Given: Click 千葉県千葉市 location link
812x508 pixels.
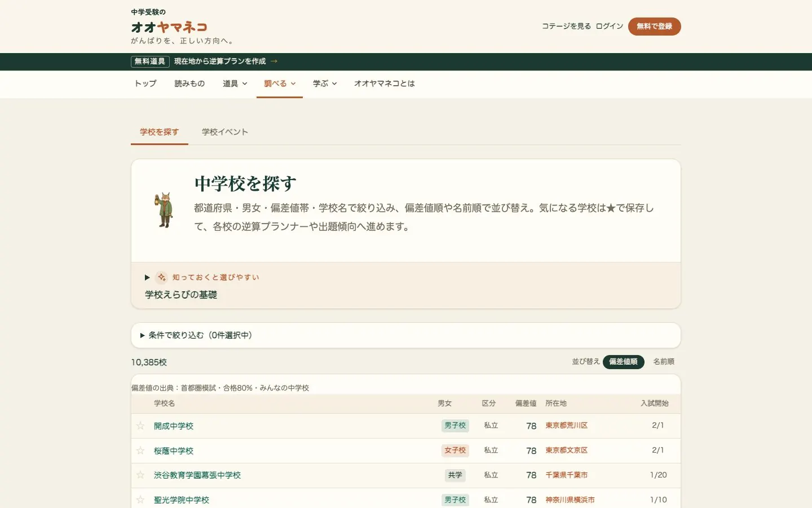Looking at the screenshot, I should 567,475.
